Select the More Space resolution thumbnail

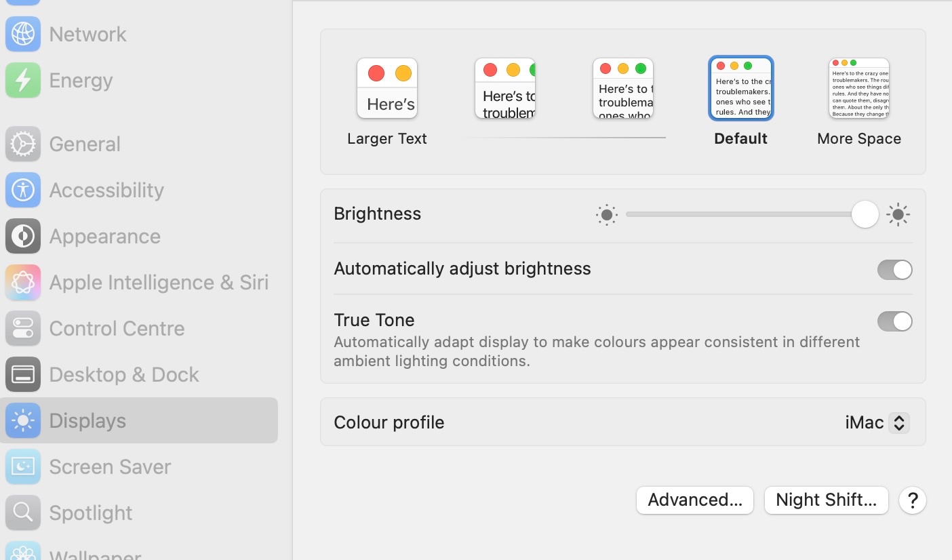pyautogui.click(x=858, y=89)
